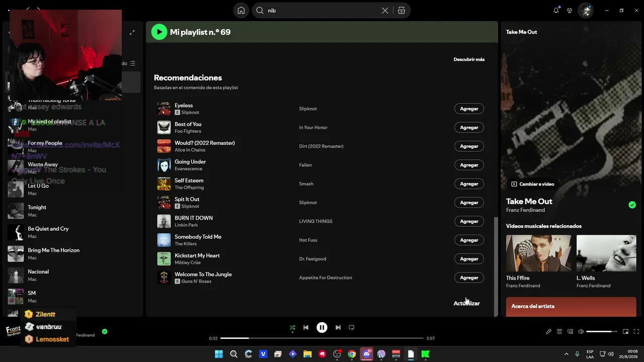This screenshot has width=644, height=362.
Task: Click Agregar next to Self Esteem
Action: coord(469,184)
